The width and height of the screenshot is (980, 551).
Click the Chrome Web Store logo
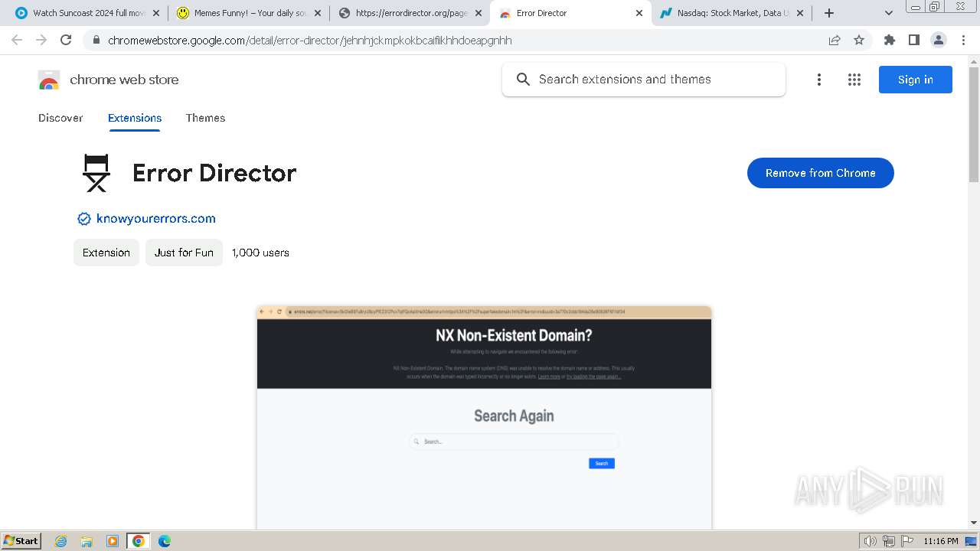pos(49,80)
